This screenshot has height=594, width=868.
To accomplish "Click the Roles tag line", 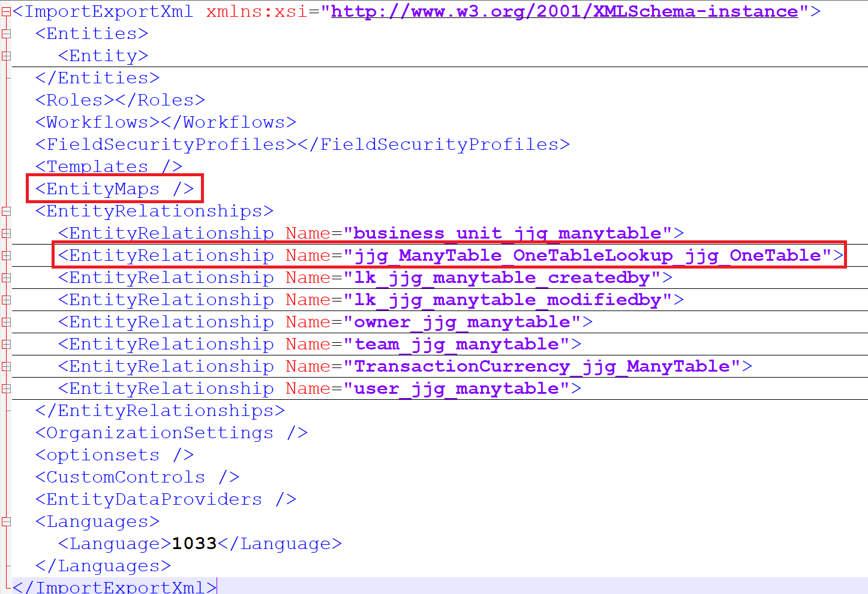I will (120, 100).
